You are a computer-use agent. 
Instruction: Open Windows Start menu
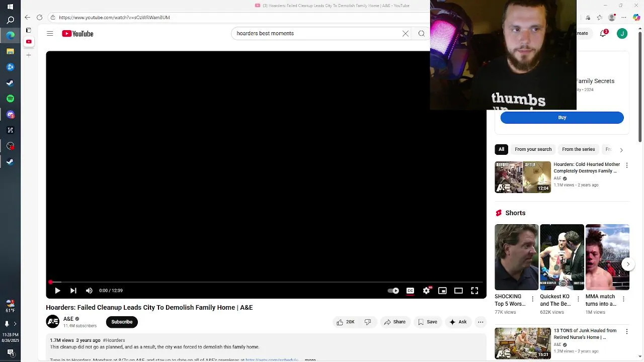(10, 7)
